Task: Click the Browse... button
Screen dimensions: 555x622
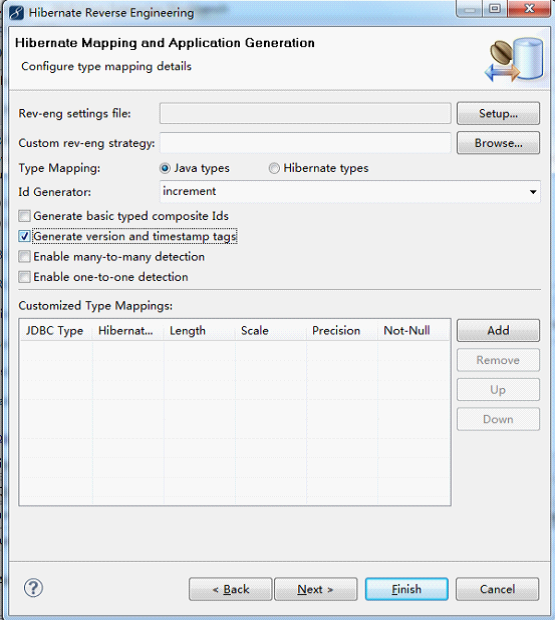Action: point(498,143)
